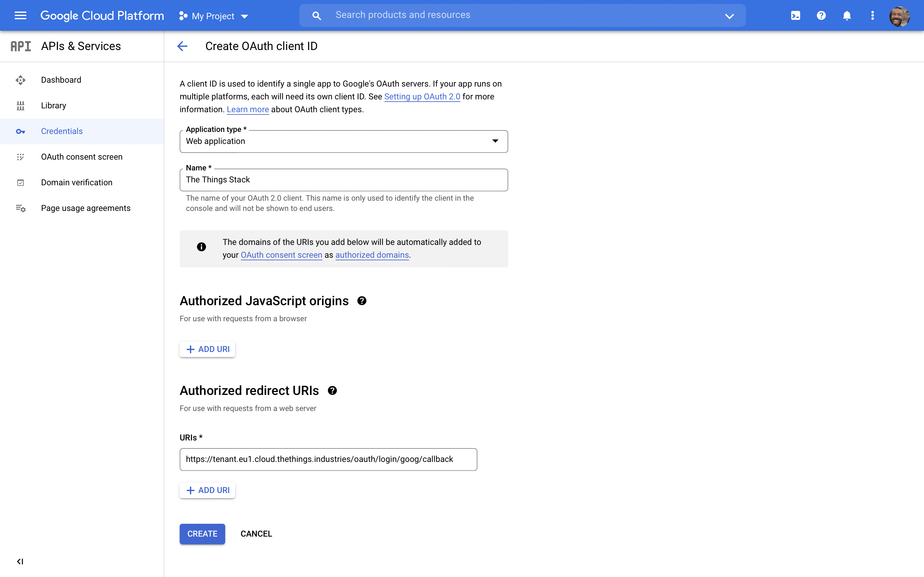924x577 pixels.
Task: Expand the Application type dropdown
Action: (343, 141)
